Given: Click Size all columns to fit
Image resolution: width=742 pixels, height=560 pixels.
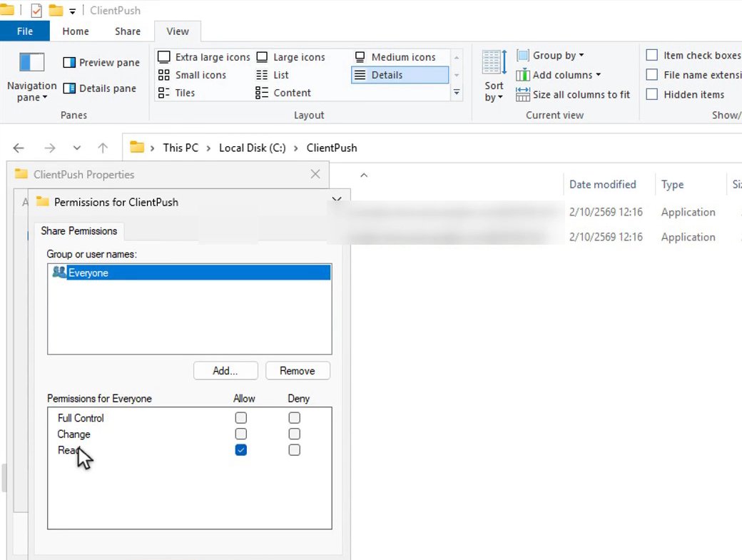Looking at the screenshot, I should [573, 95].
